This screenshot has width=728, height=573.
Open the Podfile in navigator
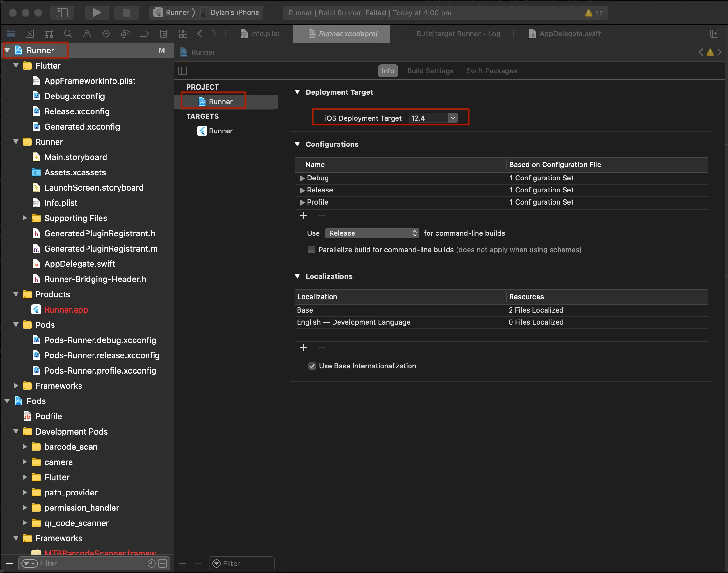coord(49,416)
